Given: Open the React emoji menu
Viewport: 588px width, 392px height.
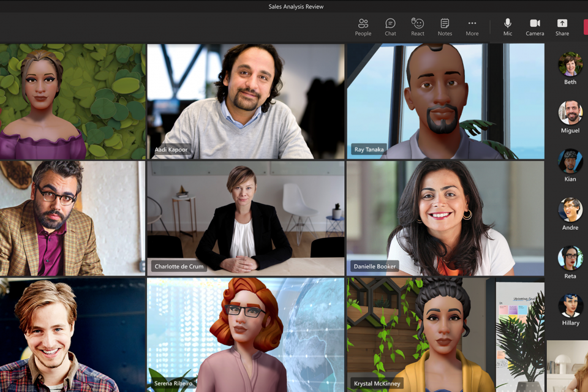Looking at the screenshot, I should [418, 27].
